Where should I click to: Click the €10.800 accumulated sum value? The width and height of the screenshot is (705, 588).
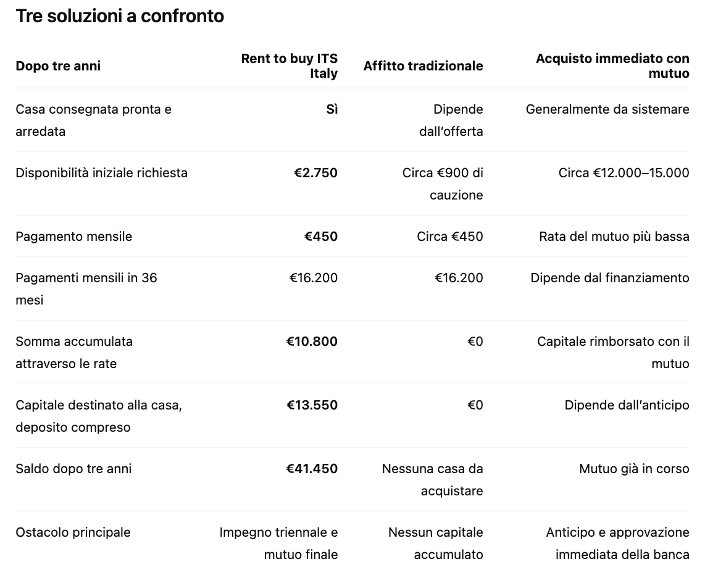pos(312,342)
